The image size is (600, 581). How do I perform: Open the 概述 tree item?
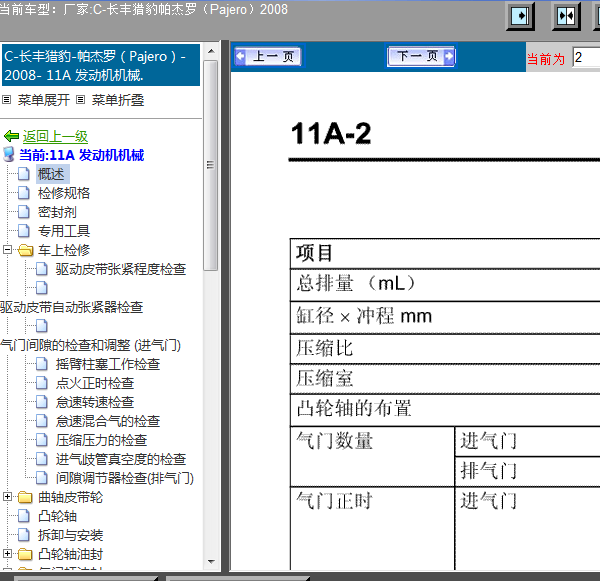pyautogui.click(x=51, y=174)
